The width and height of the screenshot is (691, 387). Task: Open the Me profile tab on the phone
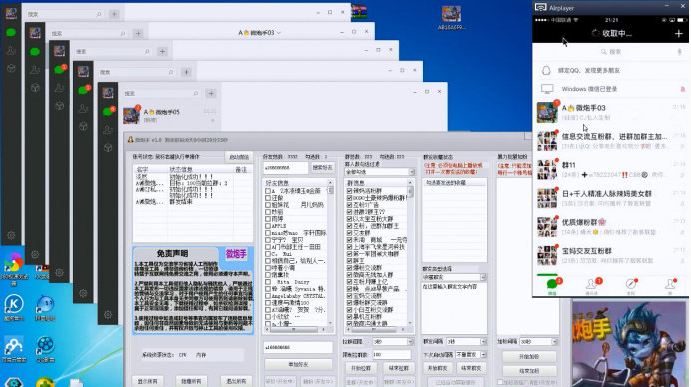[x=670, y=285]
